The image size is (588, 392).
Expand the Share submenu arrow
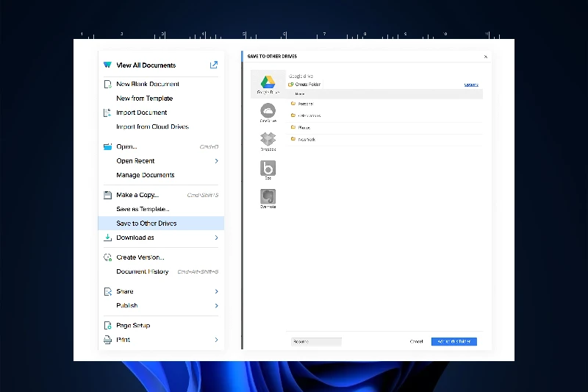216,291
